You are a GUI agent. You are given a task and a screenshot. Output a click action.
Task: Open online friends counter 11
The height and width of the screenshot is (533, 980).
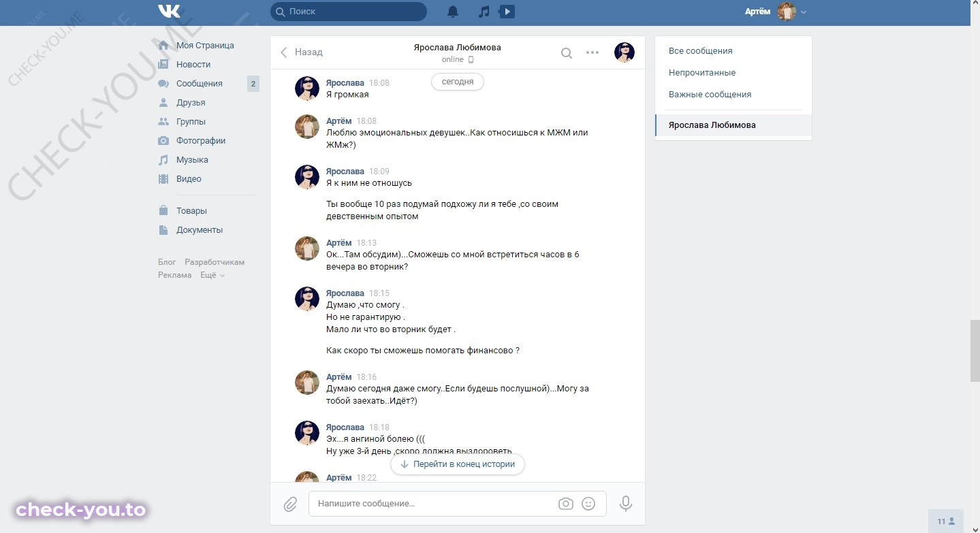tap(946, 521)
